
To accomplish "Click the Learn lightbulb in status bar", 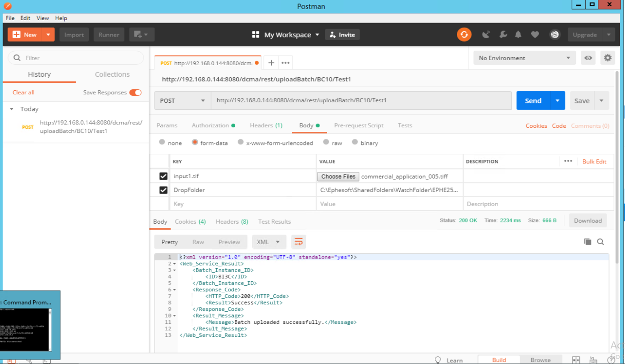I will pyautogui.click(x=438, y=360).
